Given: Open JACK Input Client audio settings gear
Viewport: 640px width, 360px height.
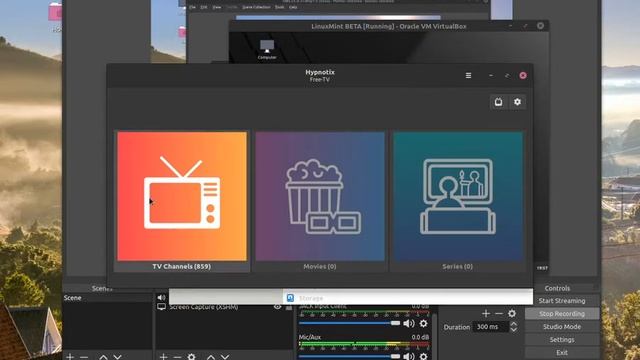Looking at the screenshot, I should [424, 324].
